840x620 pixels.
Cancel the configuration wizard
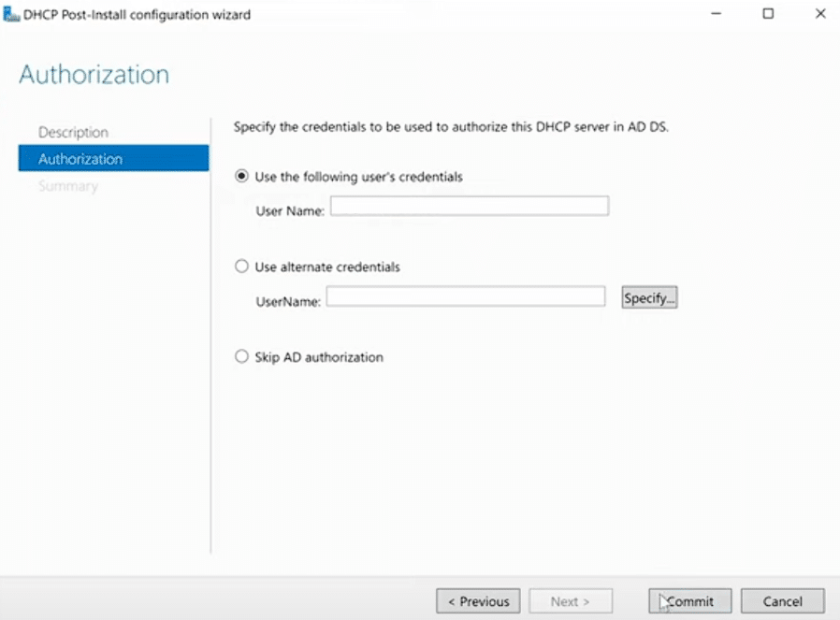(782, 601)
